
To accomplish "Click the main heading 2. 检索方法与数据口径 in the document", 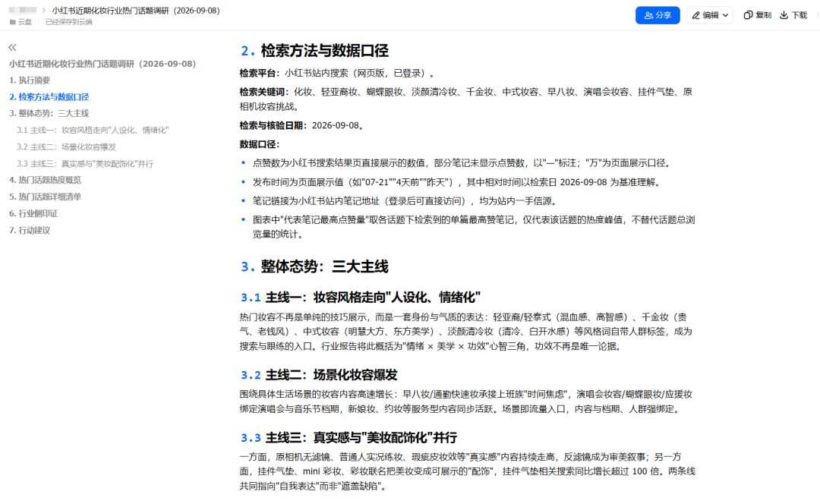I will [x=314, y=51].
